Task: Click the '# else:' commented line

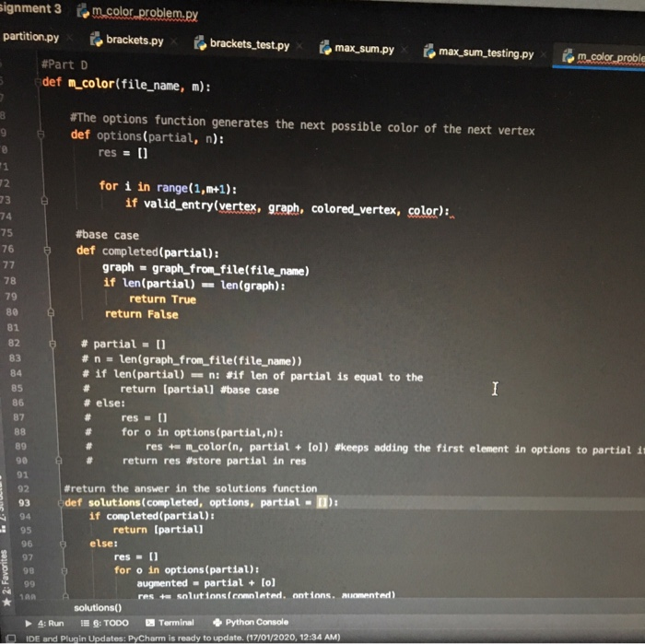Action: (104, 403)
